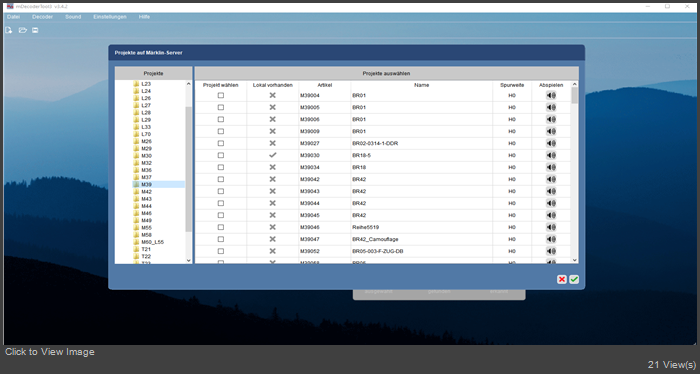Play sound for Reihe5519 project

(x=551, y=228)
